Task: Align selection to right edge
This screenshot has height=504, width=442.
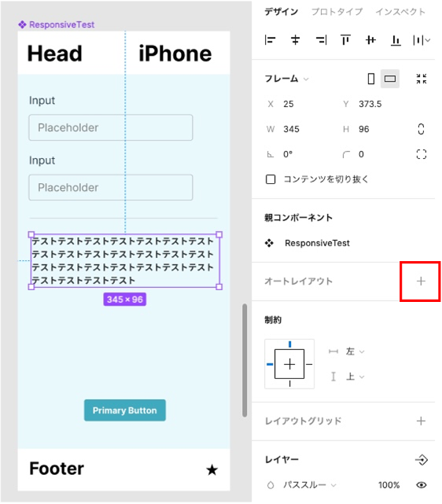Action: pyautogui.click(x=321, y=40)
